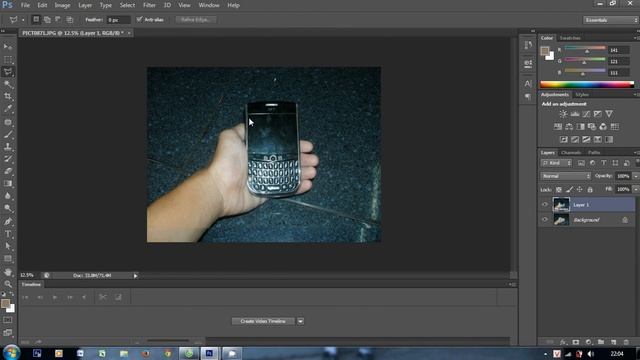
Task: Select the Clone Stamp tool
Action: pyautogui.click(x=8, y=146)
